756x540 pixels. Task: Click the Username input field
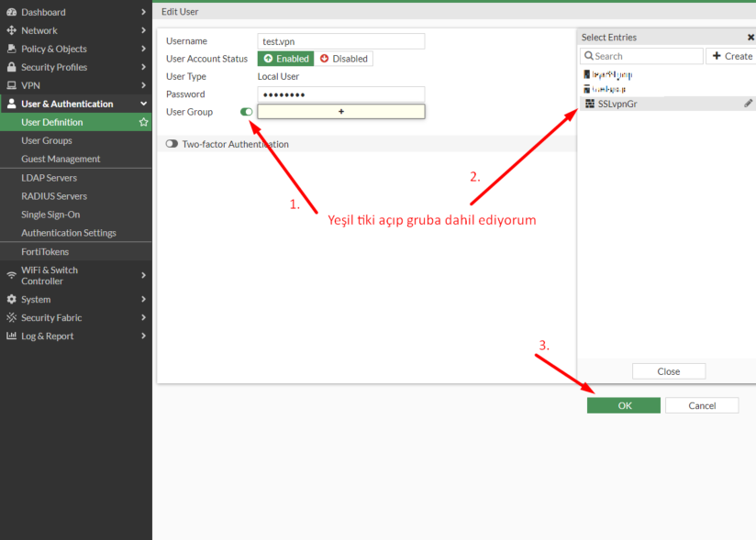coord(341,41)
